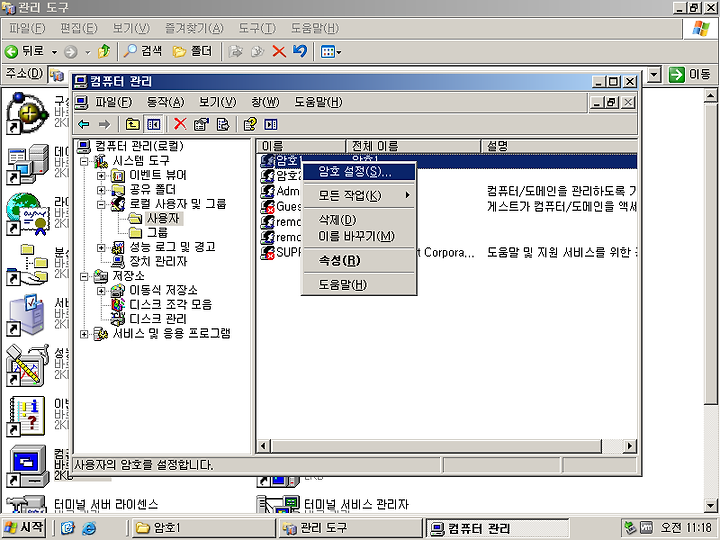Select 암호 설정(S)... in context menu
This screenshot has height=540, width=720.
pyautogui.click(x=359, y=172)
